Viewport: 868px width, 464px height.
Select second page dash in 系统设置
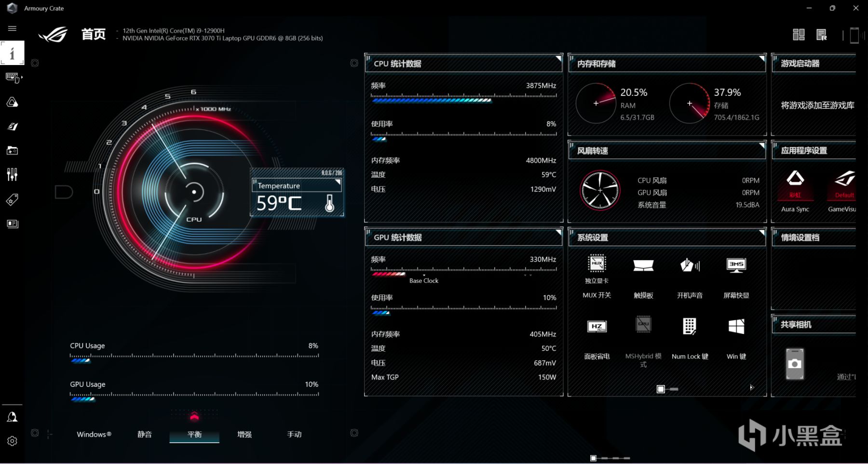point(674,389)
